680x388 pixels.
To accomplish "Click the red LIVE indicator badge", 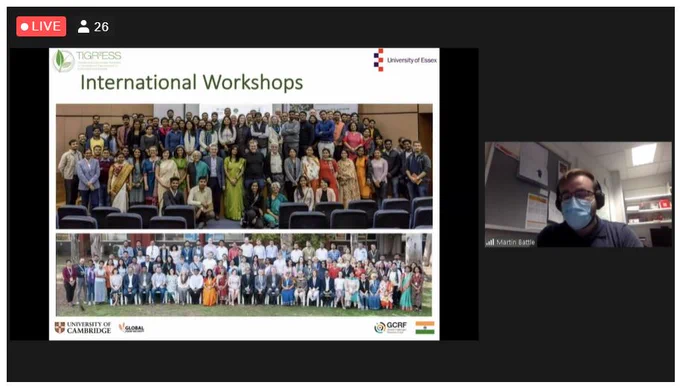I will pyautogui.click(x=41, y=26).
